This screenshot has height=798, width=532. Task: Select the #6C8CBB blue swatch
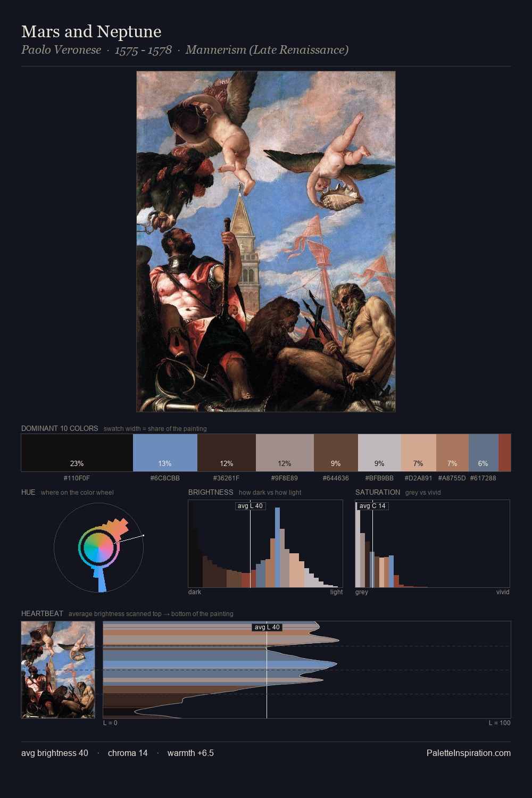[x=165, y=453]
